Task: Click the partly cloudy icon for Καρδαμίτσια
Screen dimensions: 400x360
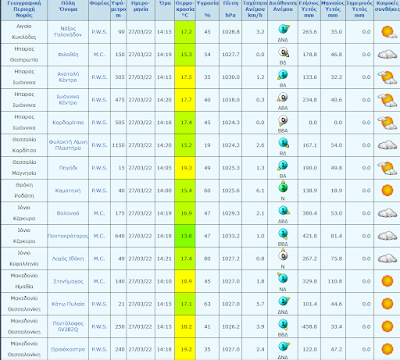Action: click(387, 123)
